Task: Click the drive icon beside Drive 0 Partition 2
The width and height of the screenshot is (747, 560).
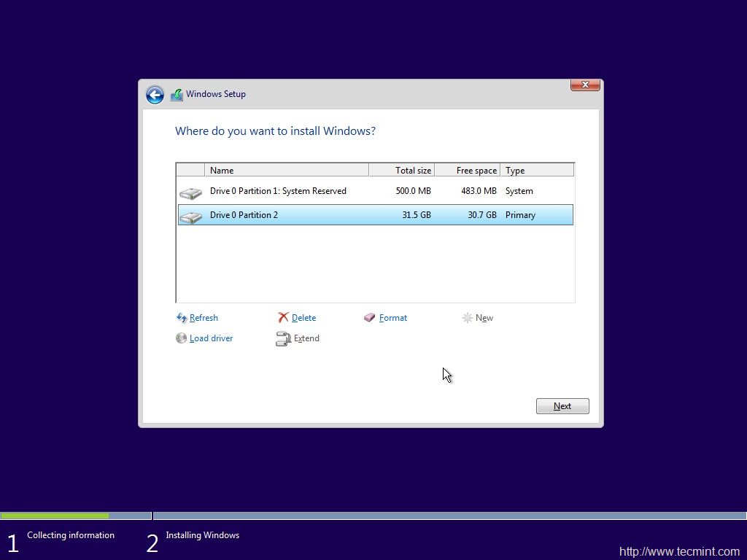Action: click(x=190, y=214)
